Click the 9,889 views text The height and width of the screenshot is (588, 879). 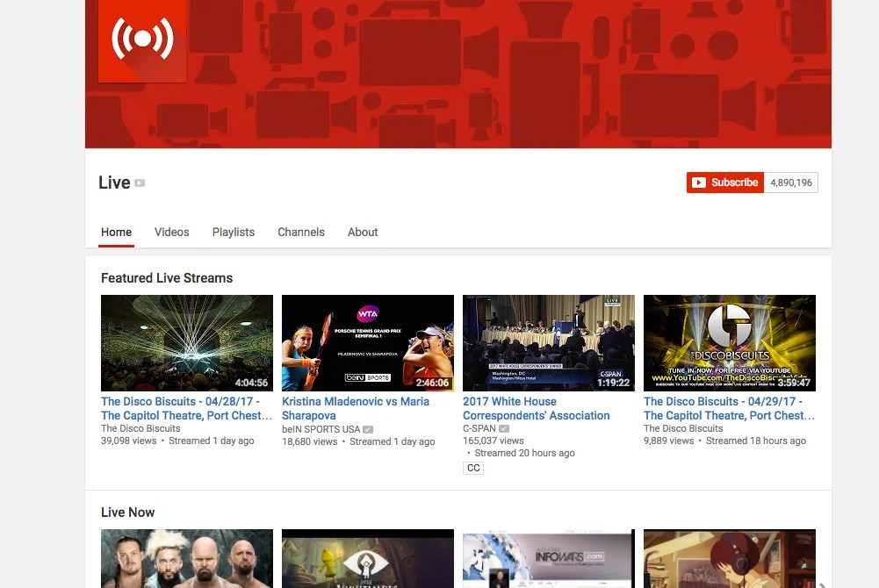point(669,441)
